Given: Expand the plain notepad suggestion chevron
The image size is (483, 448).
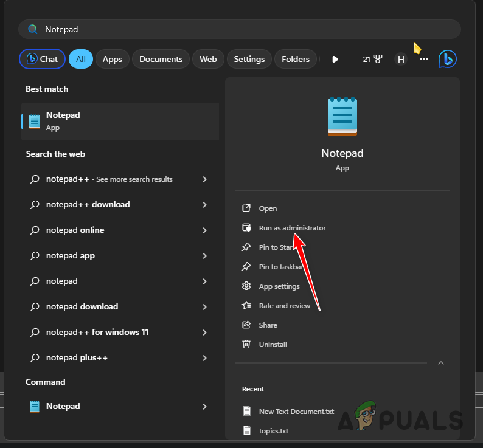Looking at the screenshot, I should (204, 281).
